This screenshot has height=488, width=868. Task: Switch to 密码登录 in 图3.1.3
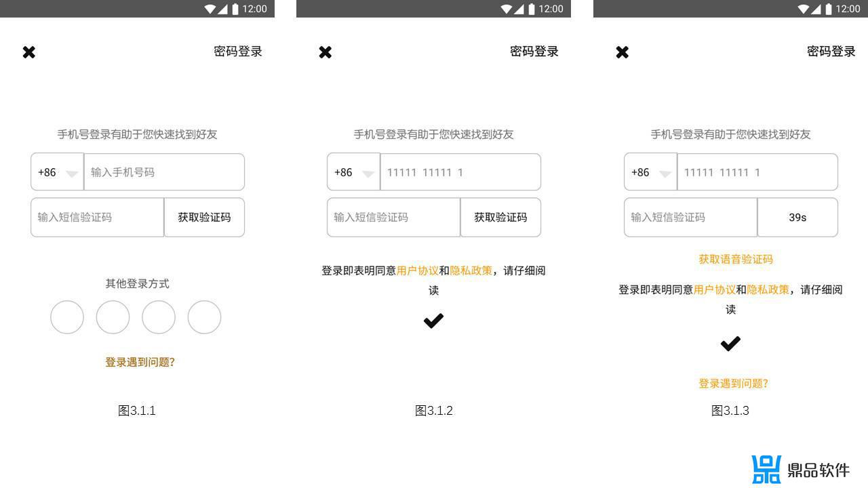tap(830, 51)
